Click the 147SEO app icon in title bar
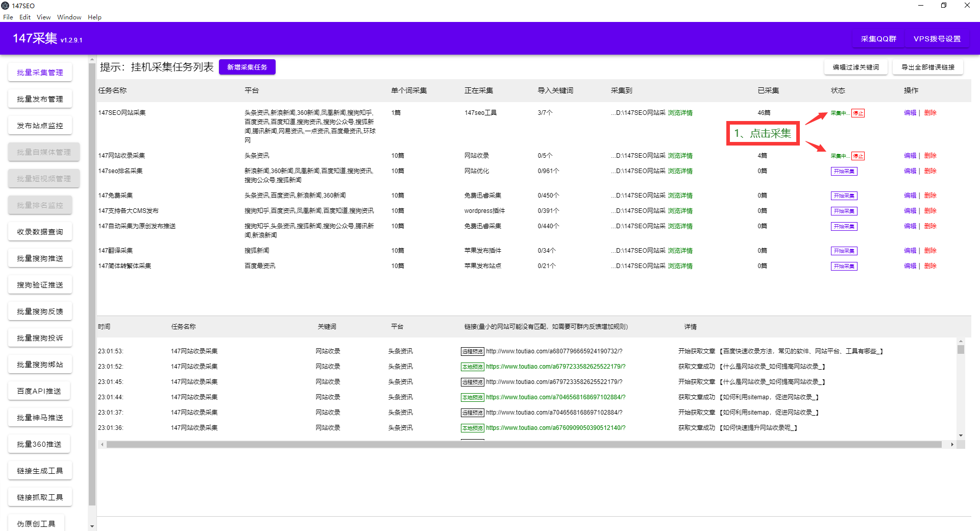 tap(5, 6)
